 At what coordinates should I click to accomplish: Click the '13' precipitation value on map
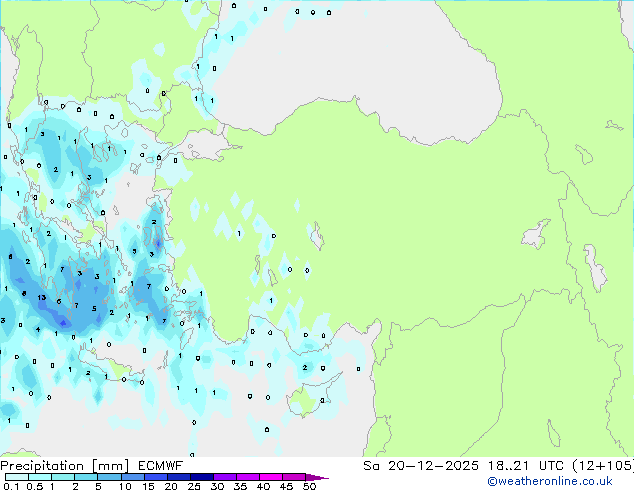42,298
